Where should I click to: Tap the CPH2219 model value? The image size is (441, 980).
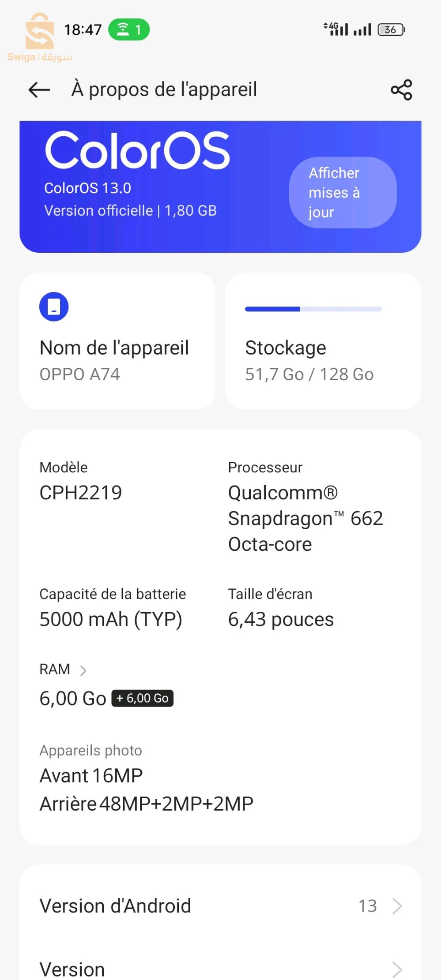81,493
